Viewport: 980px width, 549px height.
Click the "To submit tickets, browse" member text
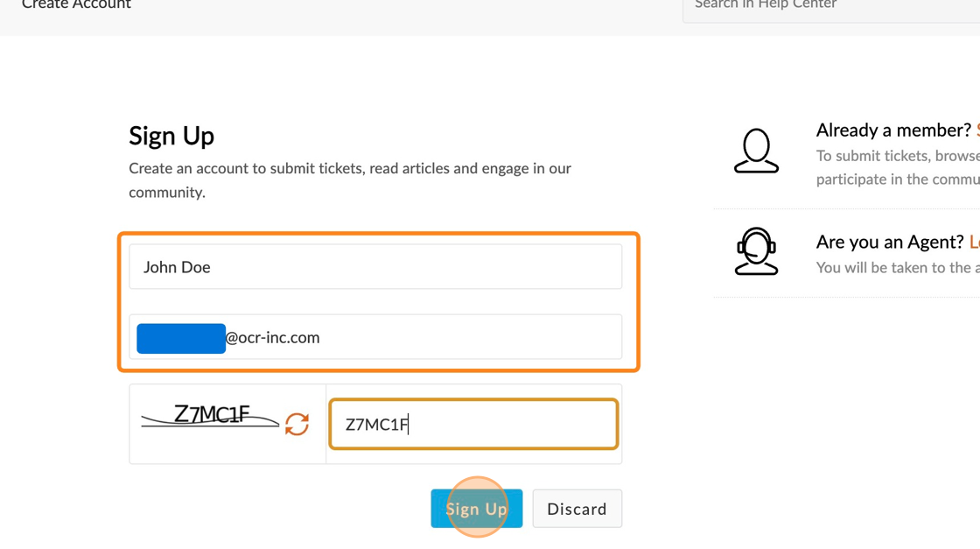[897, 156]
